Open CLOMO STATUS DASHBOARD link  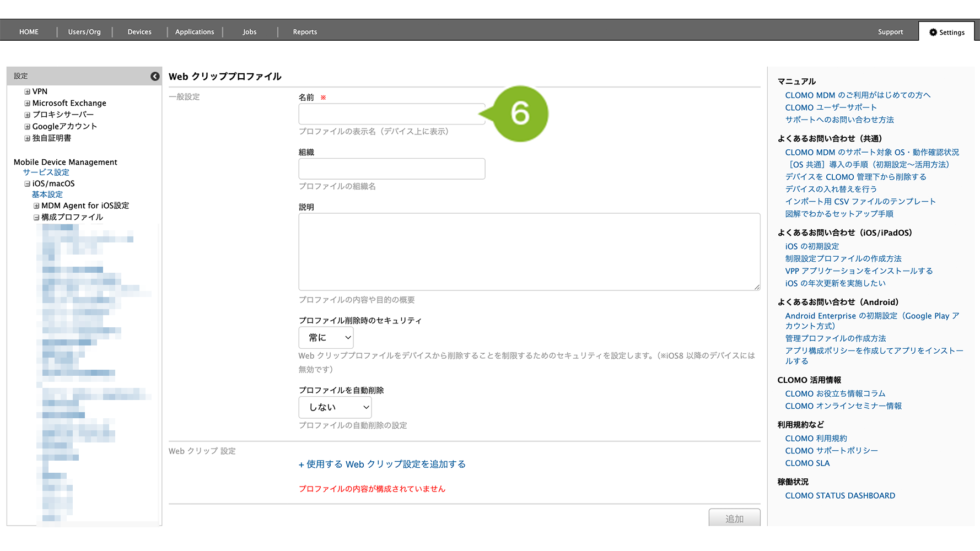(840, 495)
